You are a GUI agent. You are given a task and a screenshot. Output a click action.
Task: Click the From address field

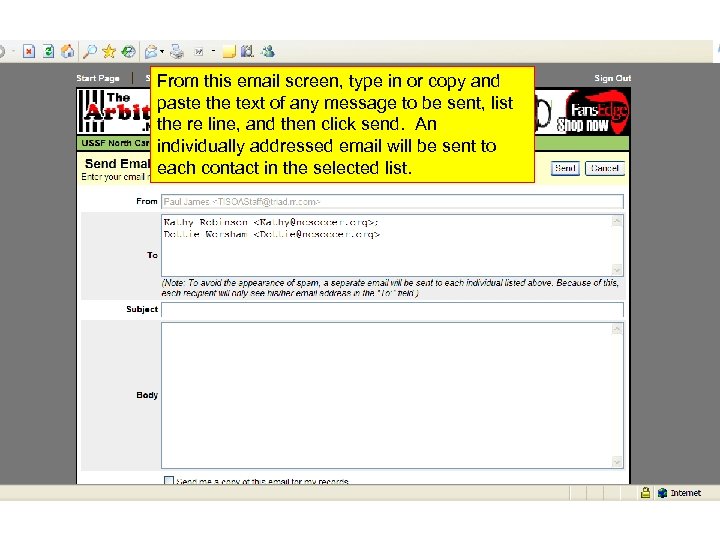pos(392,202)
